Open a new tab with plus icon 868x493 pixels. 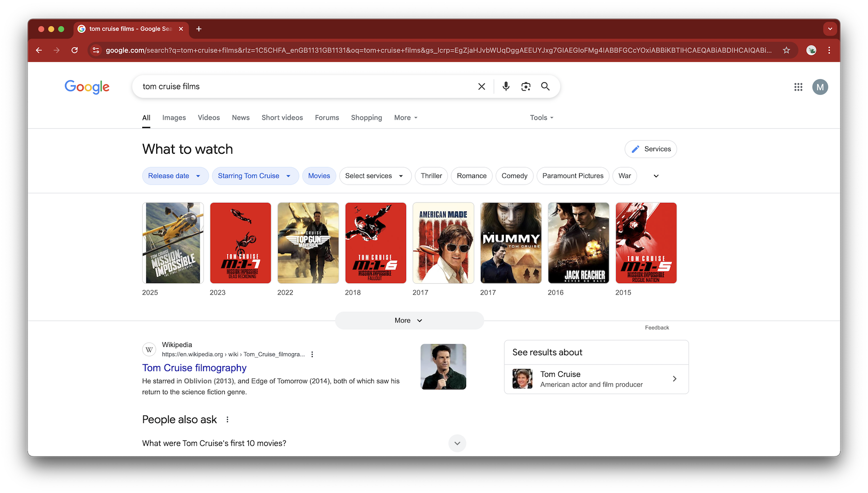199,29
